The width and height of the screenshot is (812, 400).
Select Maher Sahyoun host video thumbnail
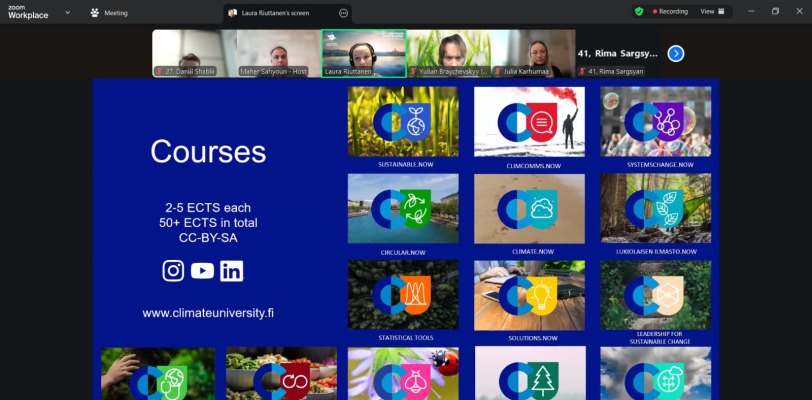(279, 53)
